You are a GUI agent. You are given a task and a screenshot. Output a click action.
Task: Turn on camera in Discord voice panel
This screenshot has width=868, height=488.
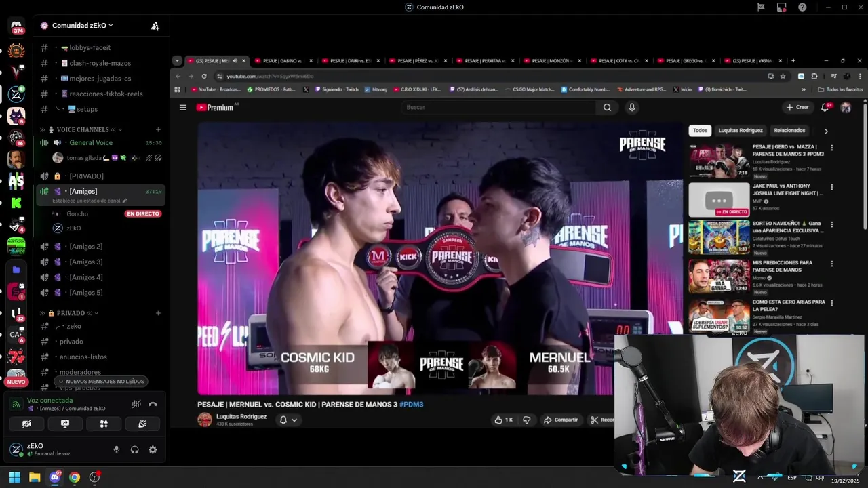click(26, 424)
